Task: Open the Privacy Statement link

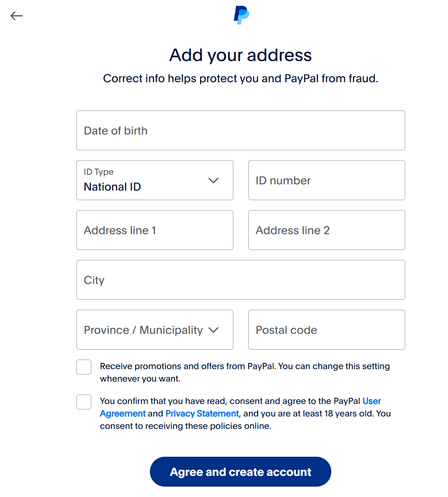Action: click(x=202, y=414)
